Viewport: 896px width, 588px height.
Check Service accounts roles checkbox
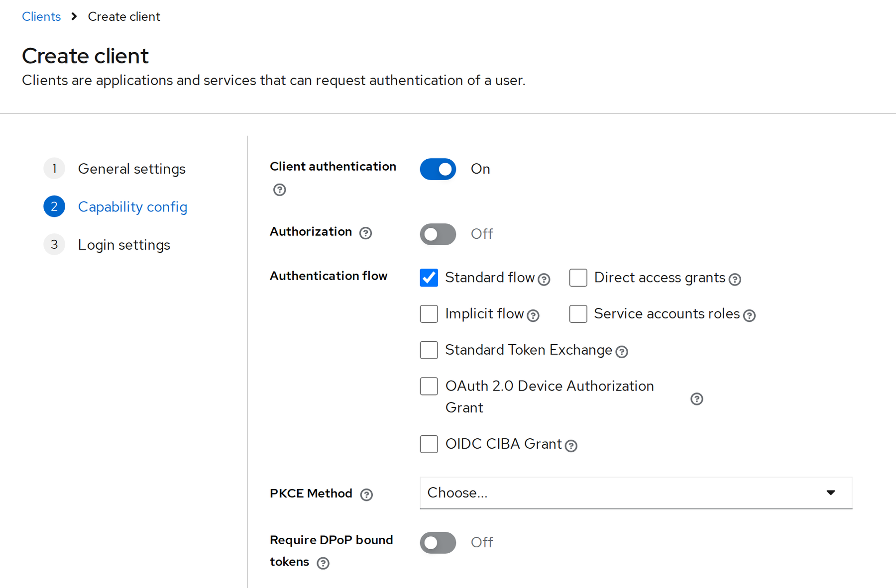pyautogui.click(x=578, y=314)
